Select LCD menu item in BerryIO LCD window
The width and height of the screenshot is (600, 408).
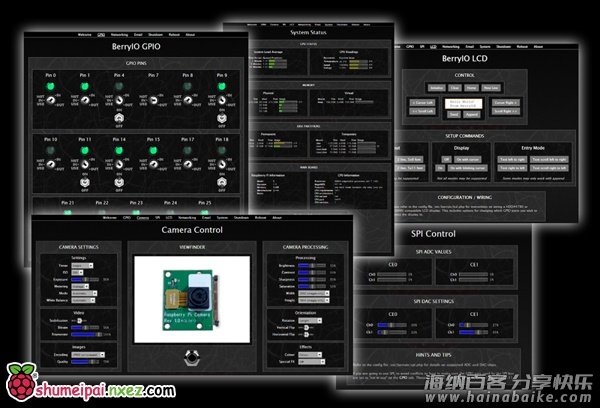(x=433, y=47)
